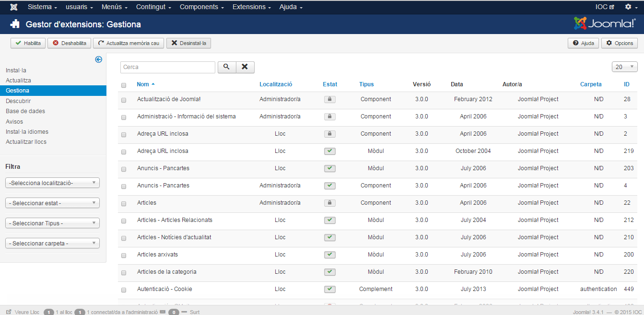Focus the Cerca search field
The image size is (644, 315).
click(x=168, y=67)
